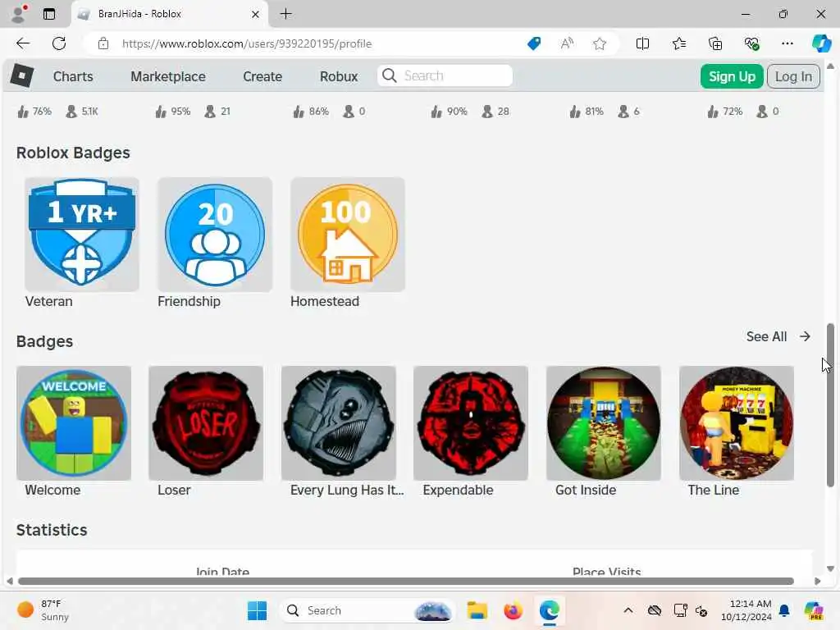Open the taskbar clock 12:14 AM
The image size is (840, 630).
point(746,610)
